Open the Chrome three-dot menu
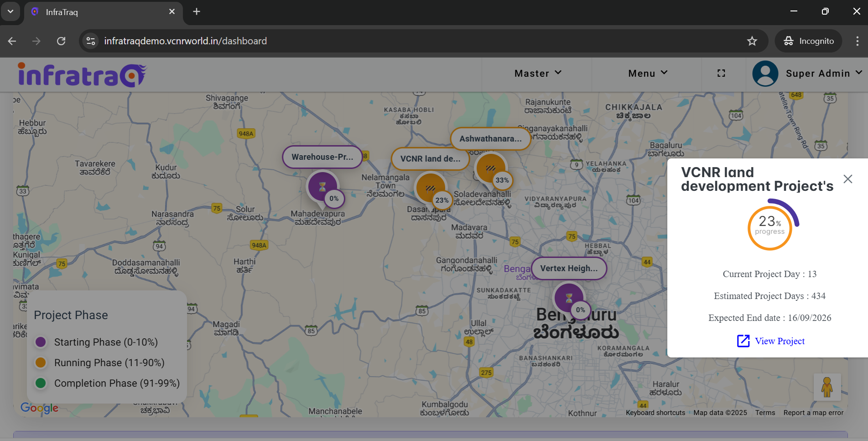 point(858,41)
